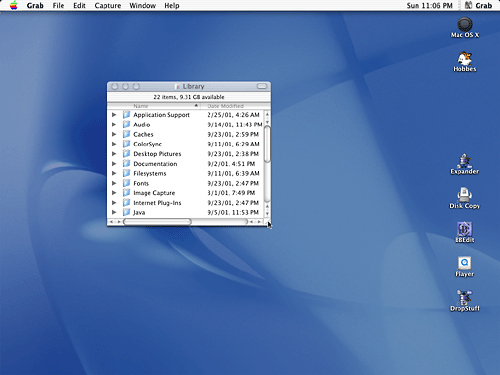The width and height of the screenshot is (500, 375).
Task: Click the BBEdit desktop icon
Action: point(465,229)
